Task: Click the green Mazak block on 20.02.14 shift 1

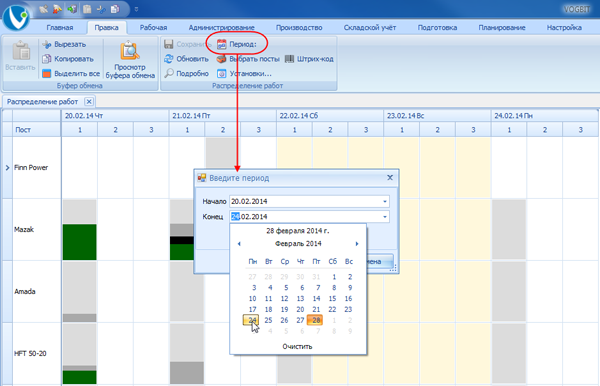Action: pyautogui.click(x=80, y=242)
